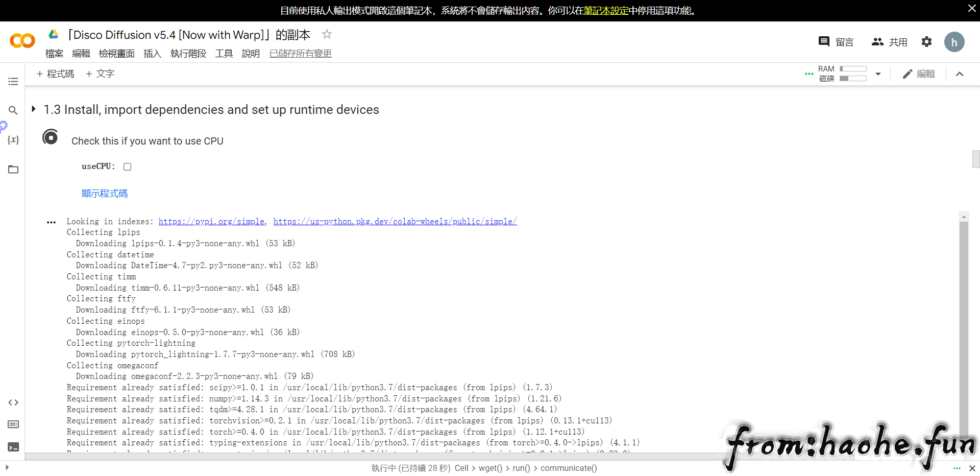Open the Files folder panel

tap(13, 170)
